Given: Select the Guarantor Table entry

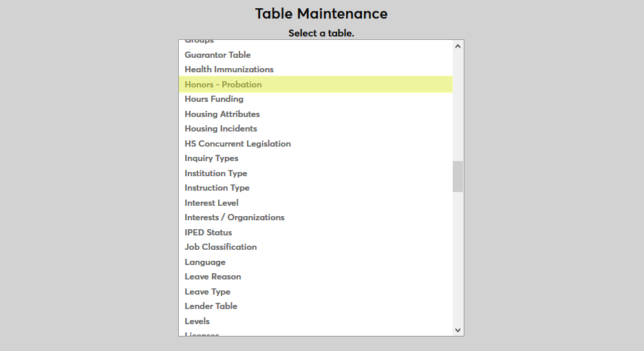Looking at the screenshot, I should click(x=217, y=55).
